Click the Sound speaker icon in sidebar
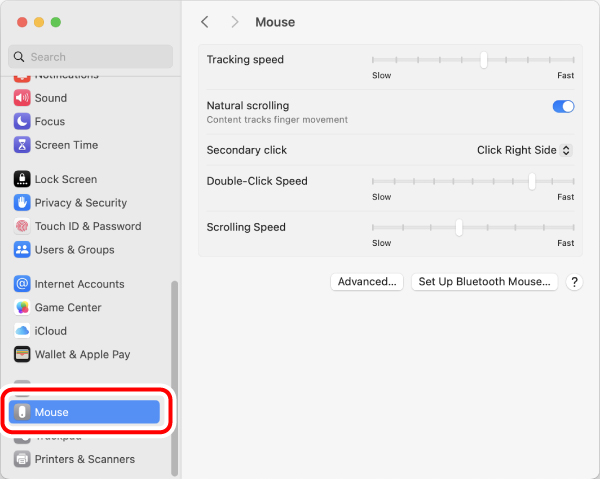The height and width of the screenshot is (479, 600). (x=22, y=98)
